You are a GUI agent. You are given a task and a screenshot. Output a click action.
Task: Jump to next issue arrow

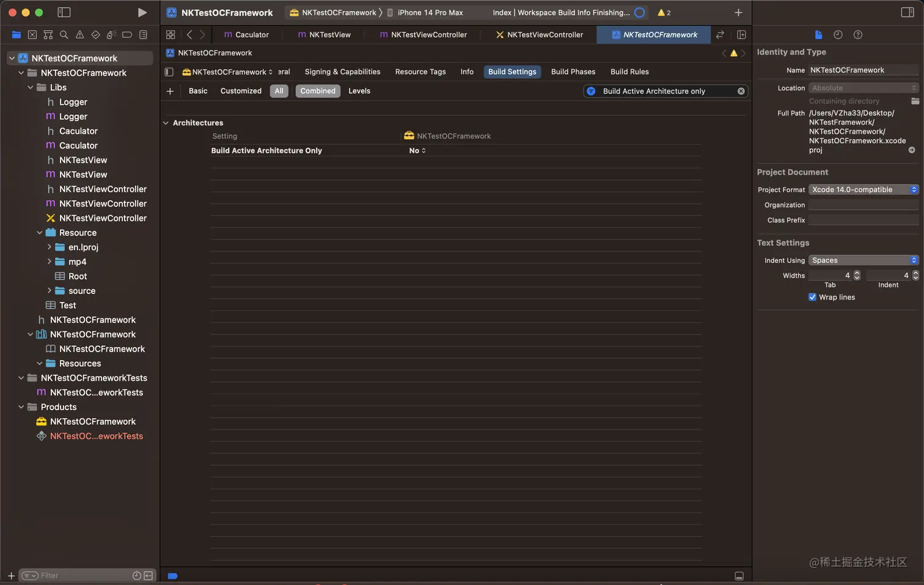[x=744, y=53]
